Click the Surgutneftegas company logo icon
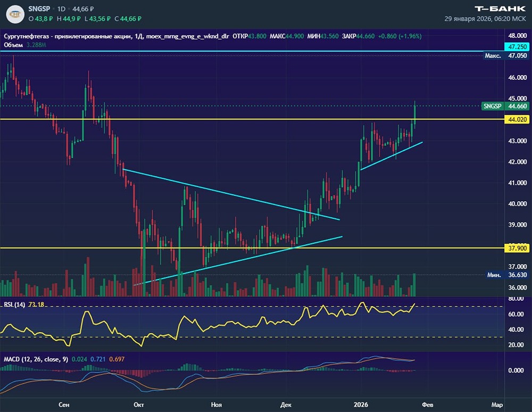The height and width of the screenshot is (412, 532). [x=15, y=14]
